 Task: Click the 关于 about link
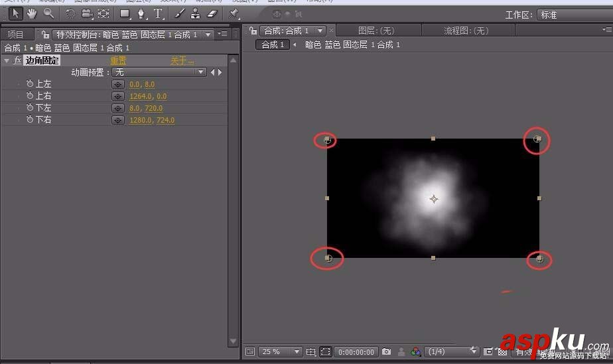pos(182,60)
